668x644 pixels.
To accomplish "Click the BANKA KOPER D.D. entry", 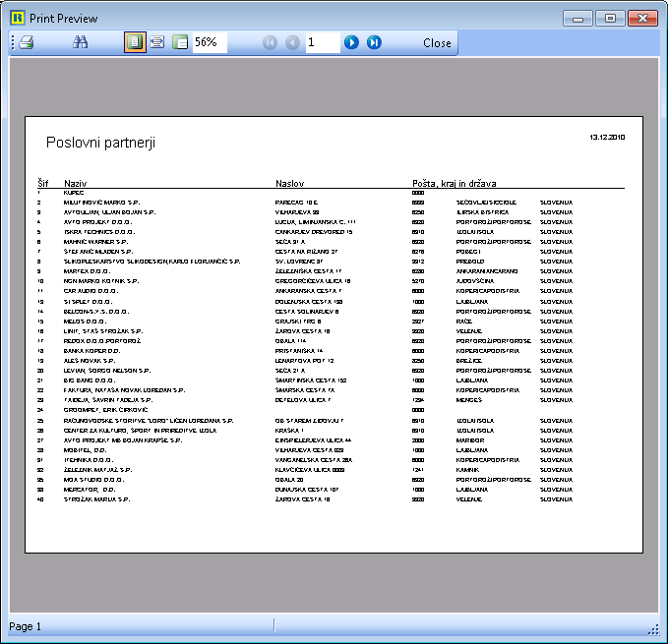I will pos(92,351).
